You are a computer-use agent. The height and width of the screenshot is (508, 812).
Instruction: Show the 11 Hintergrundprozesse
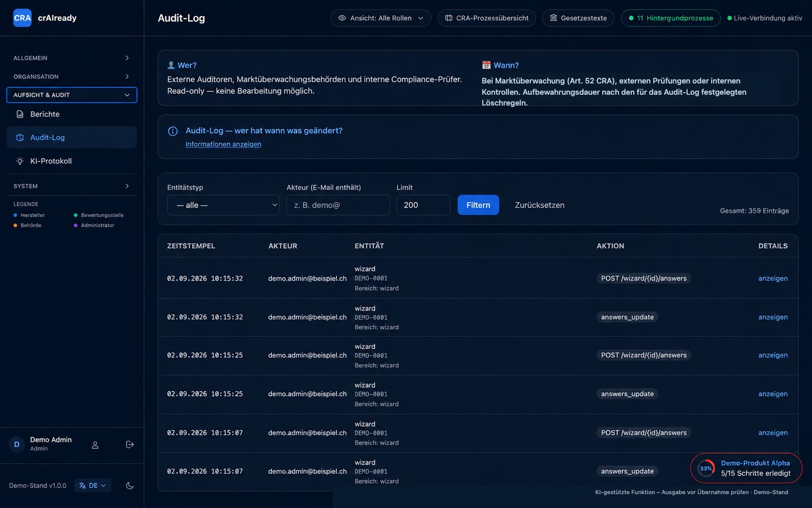671,18
